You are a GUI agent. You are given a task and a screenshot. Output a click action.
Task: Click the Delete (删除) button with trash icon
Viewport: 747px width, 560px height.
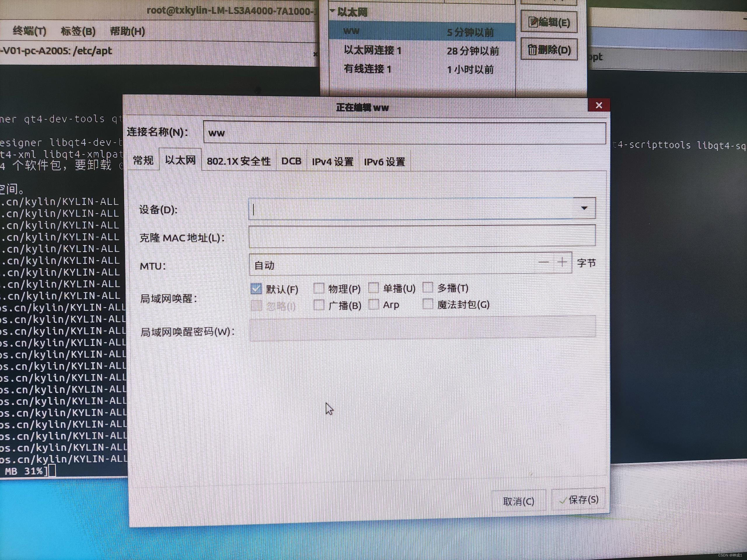point(549,50)
